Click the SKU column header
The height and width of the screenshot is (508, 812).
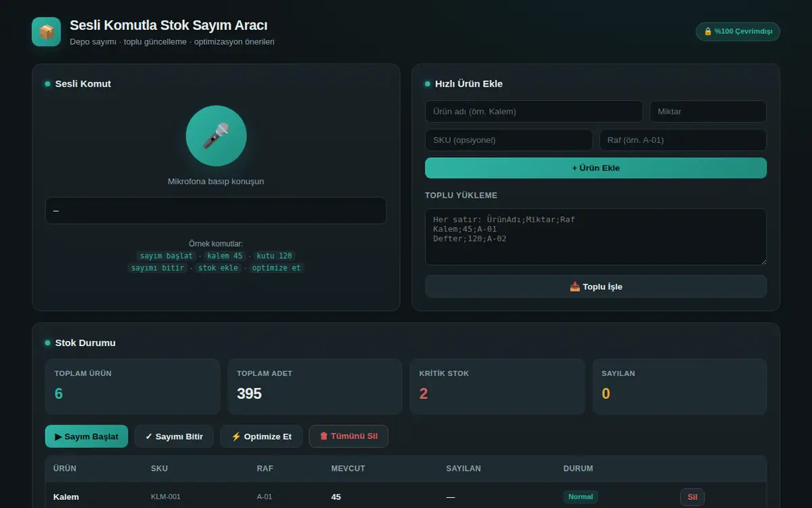click(159, 469)
